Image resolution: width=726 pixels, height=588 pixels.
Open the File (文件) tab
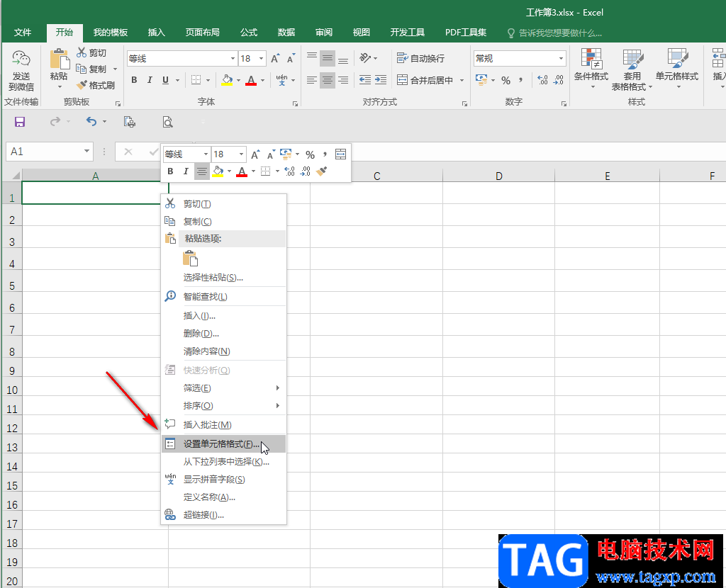point(23,33)
